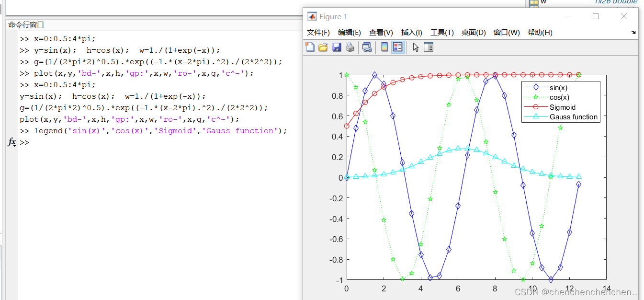644x300 pixels.
Task: Click y=sin(x) line without prompt
Action: pos(113,96)
